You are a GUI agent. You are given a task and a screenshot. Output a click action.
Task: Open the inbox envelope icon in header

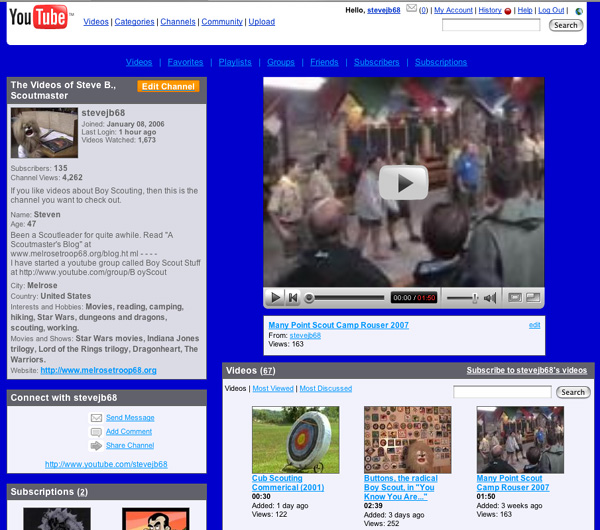click(411, 8)
